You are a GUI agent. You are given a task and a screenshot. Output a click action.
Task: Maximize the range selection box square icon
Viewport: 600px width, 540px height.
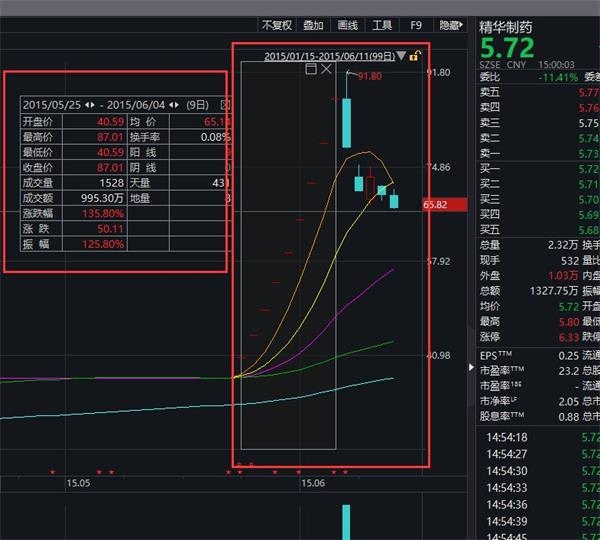tap(310, 70)
